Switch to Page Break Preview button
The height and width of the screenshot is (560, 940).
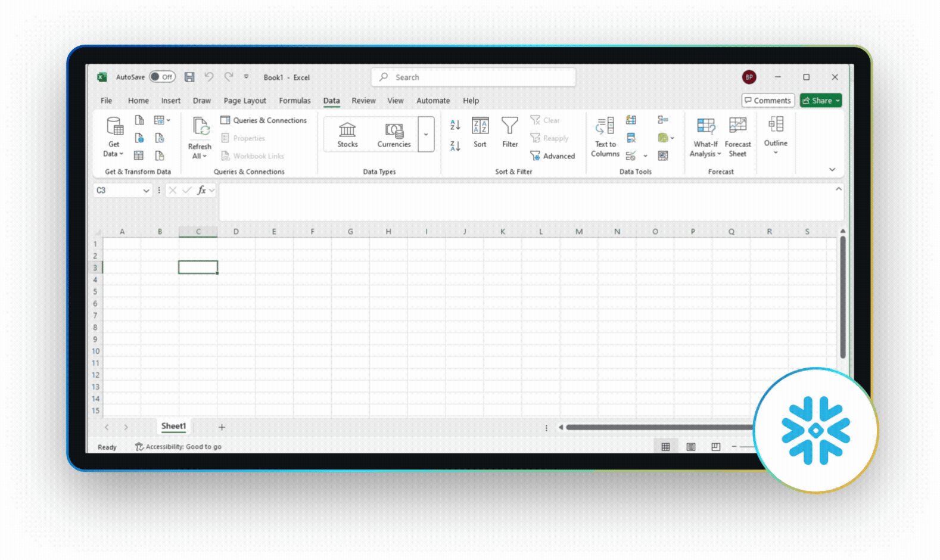715,447
